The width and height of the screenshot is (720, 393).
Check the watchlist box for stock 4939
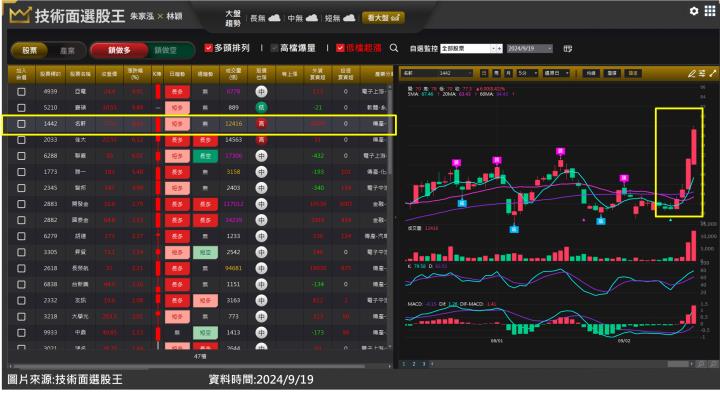pyautogui.click(x=21, y=91)
